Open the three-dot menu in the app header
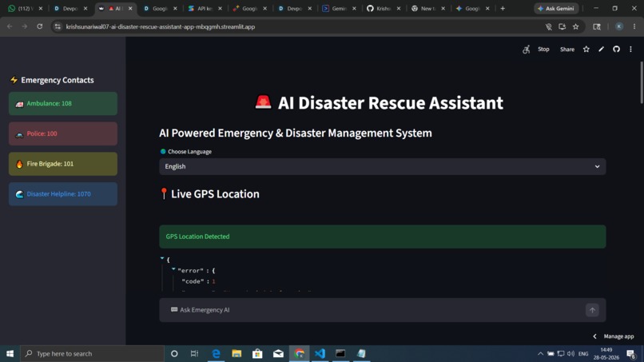The height and width of the screenshot is (362, 644). pos(631,50)
